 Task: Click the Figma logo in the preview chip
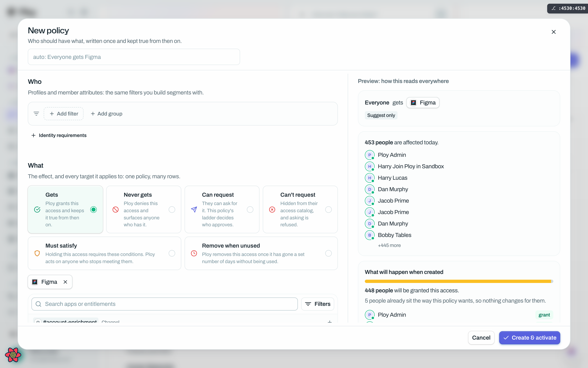coord(413,103)
